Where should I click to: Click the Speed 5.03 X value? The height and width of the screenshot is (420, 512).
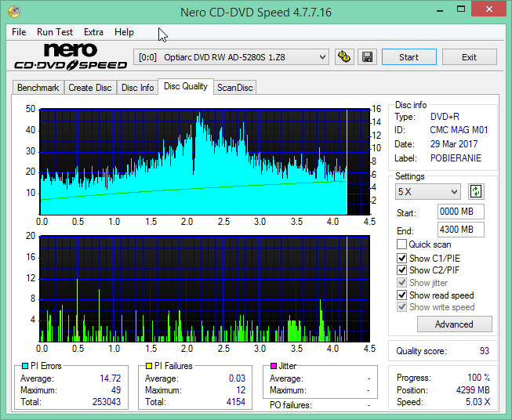478,402
